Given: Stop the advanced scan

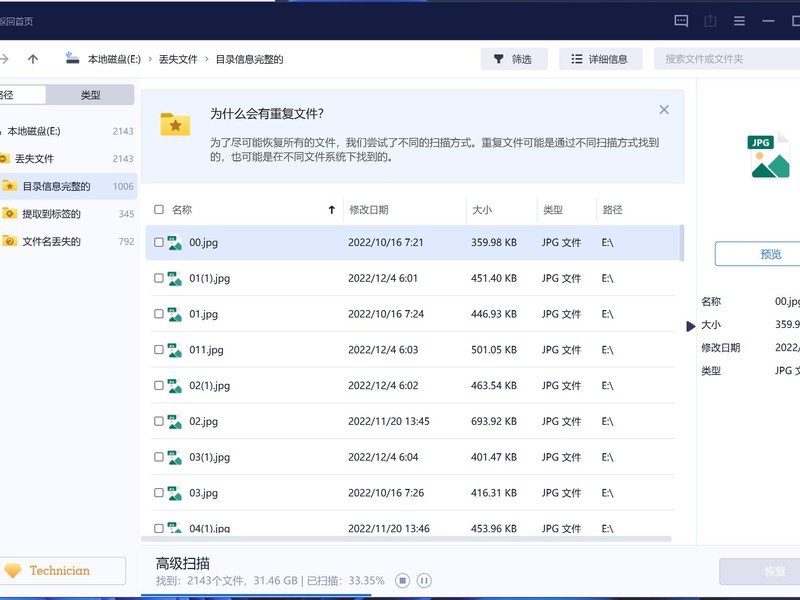Looking at the screenshot, I should (x=402, y=580).
